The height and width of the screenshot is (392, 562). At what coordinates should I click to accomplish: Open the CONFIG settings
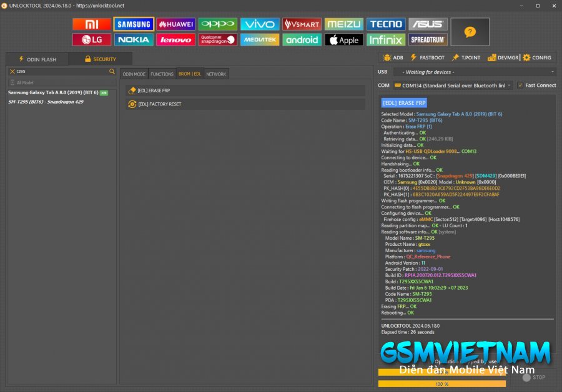[537, 57]
